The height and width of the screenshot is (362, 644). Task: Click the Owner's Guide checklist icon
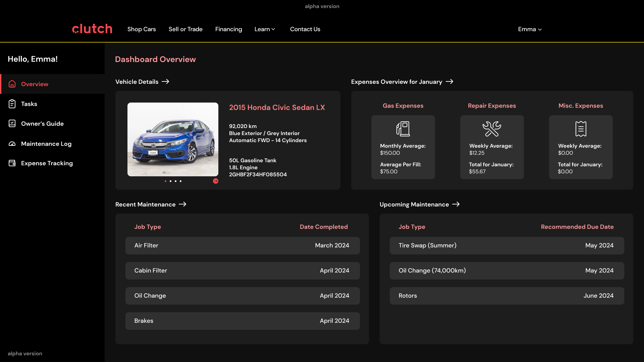point(12,123)
